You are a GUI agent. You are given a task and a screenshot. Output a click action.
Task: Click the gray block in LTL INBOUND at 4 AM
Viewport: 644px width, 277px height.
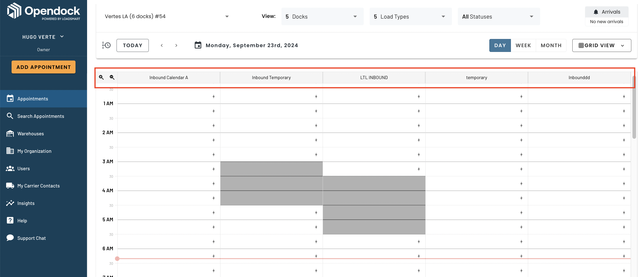click(x=374, y=205)
